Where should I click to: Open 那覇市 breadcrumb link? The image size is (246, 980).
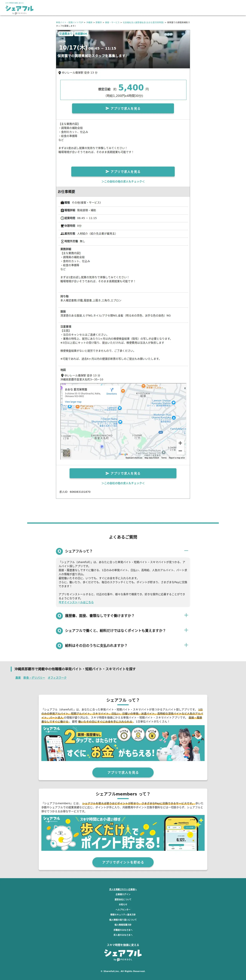pyautogui.click(x=99, y=22)
